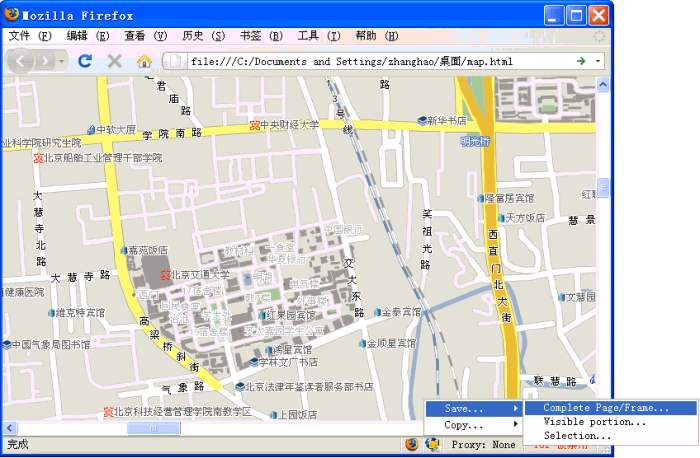Screen dimensions: 700x458
Task: Open the address bar history dropdown
Action: [x=598, y=61]
